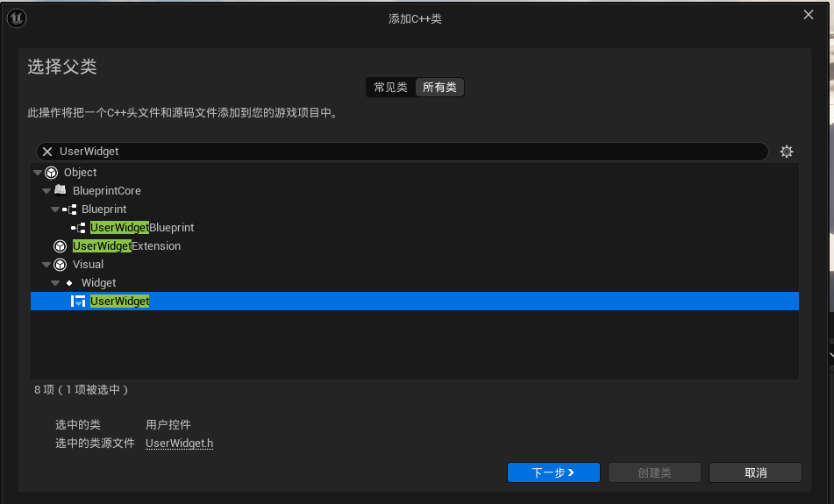The width and height of the screenshot is (834, 504).
Task: Click the Blueprint node icon
Action: [69, 209]
